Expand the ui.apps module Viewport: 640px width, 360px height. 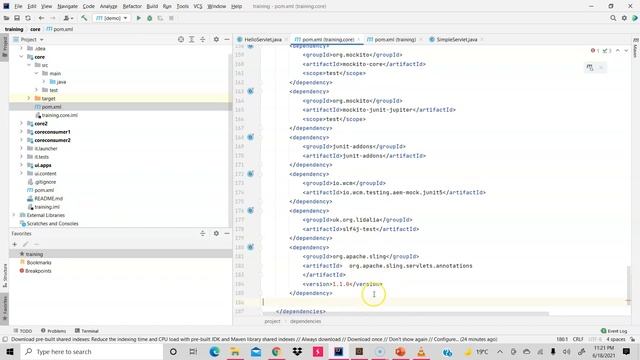21,165
